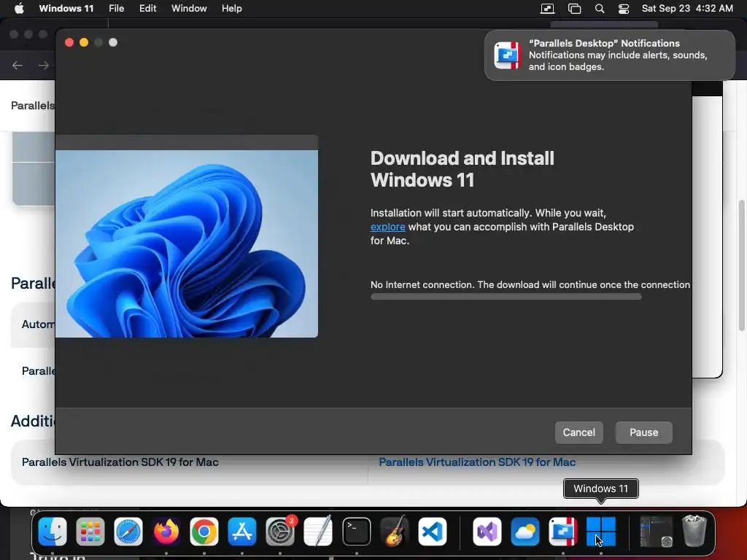
Task: Click the Parallels Desktop Notifications banner
Action: (x=609, y=55)
